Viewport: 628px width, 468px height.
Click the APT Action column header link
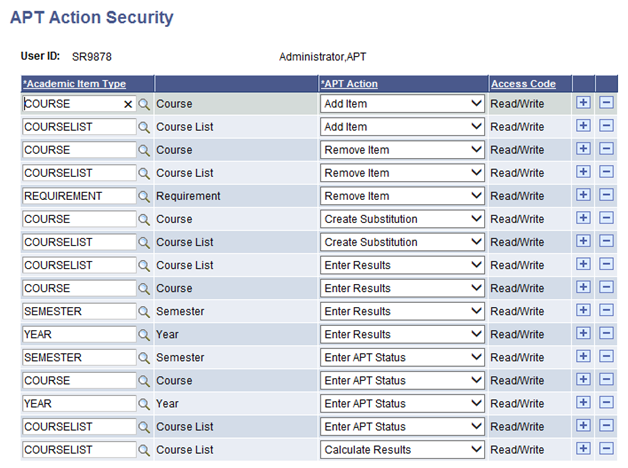[x=349, y=83]
